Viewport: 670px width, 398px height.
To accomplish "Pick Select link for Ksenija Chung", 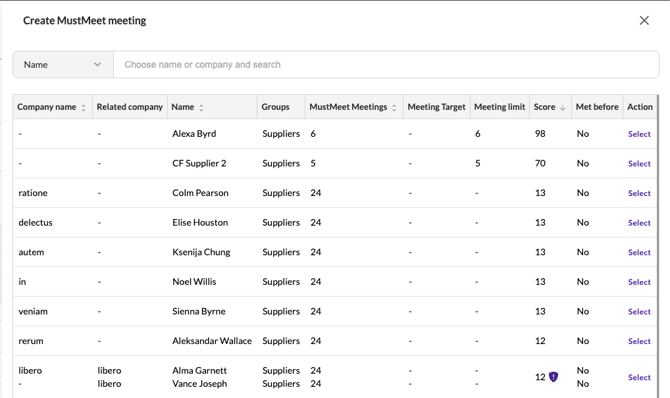I will click(x=639, y=252).
